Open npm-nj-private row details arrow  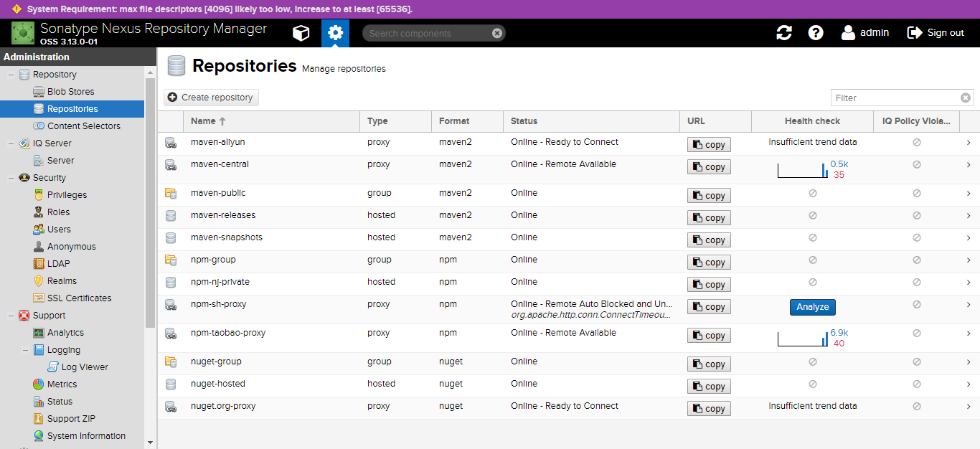click(x=969, y=283)
